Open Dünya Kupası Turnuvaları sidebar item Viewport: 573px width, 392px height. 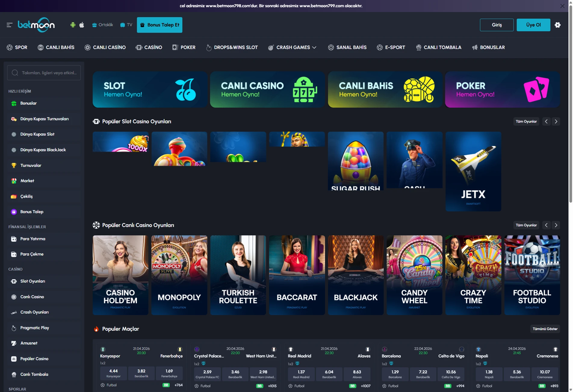44,119
